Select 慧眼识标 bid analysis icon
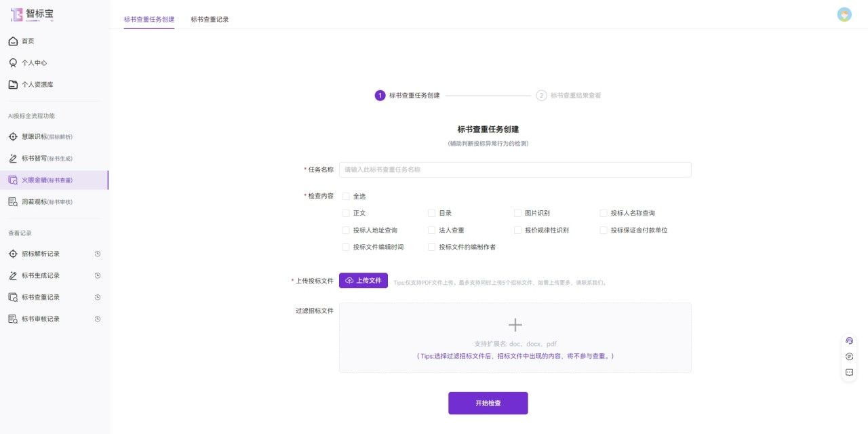Viewport: 868px width, 434px height. tap(13, 137)
